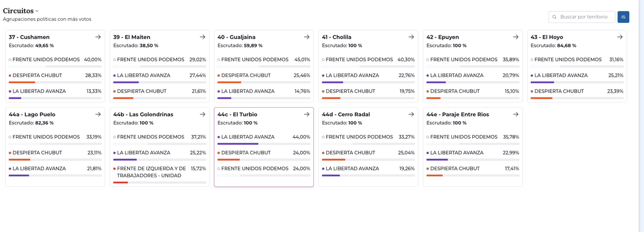Click the 35,89% value in Epuyen card
This screenshot has height=232, width=644.
coord(510,59)
